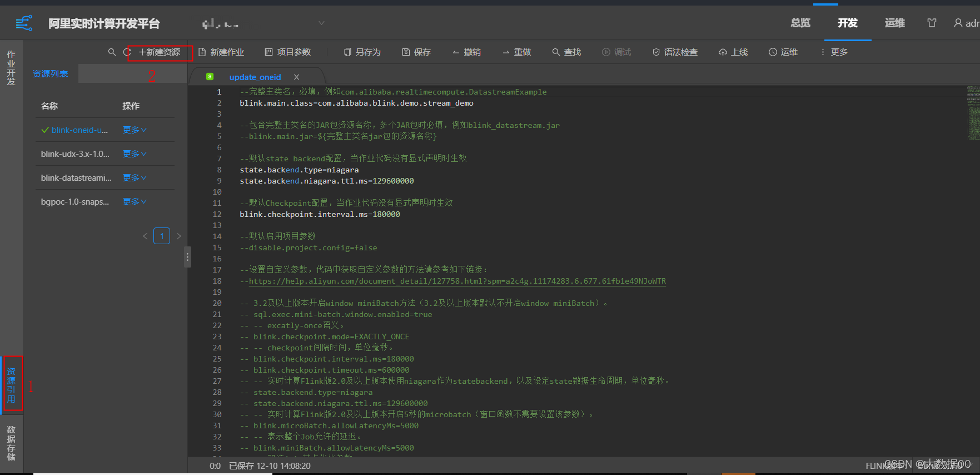Image resolution: width=980 pixels, height=475 pixels.
Task: Open 运维 from the editor toolbar
Action: tap(783, 52)
